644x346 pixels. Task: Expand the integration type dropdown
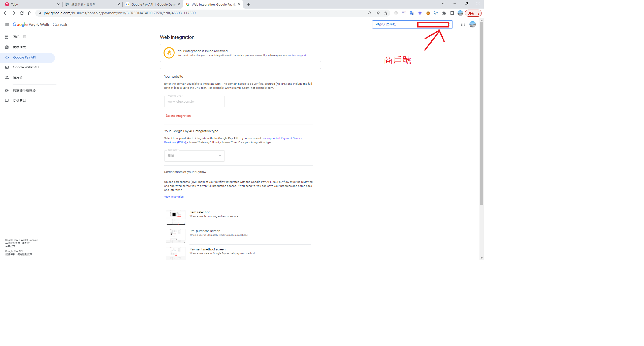tap(194, 156)
